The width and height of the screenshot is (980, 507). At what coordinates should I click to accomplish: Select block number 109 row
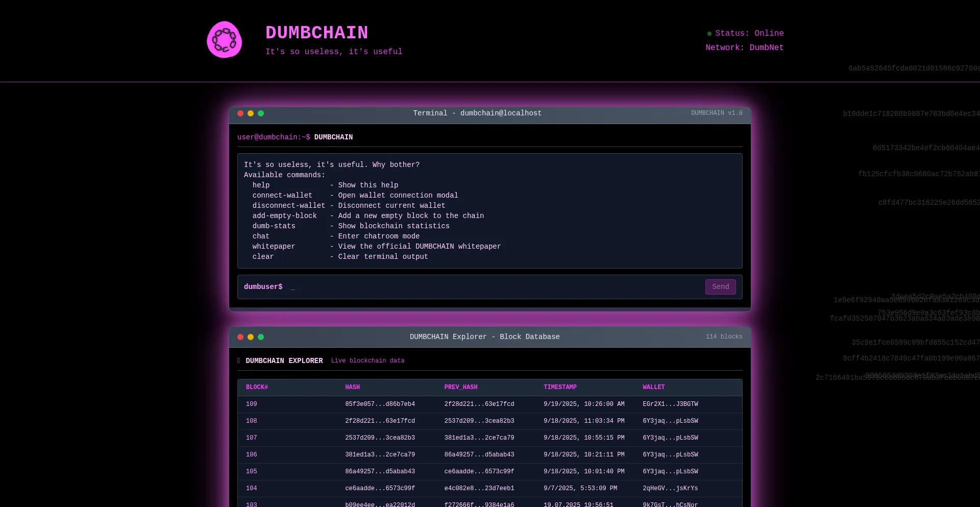point(252,404)
